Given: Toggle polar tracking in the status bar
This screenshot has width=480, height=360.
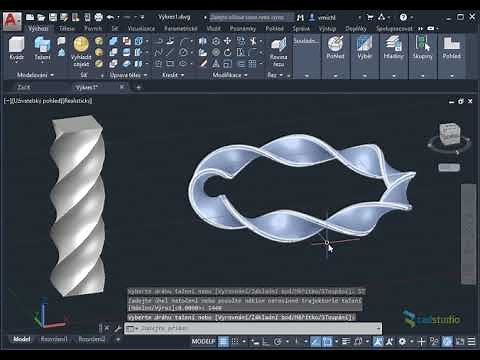Looking at the screenshot, I should pyautogui.click(x=278, y=341).
